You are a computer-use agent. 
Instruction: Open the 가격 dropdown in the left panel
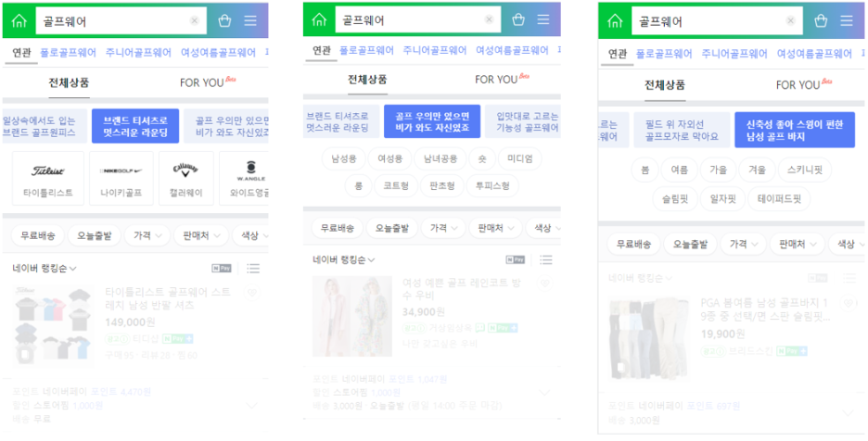tap(147, 235)
